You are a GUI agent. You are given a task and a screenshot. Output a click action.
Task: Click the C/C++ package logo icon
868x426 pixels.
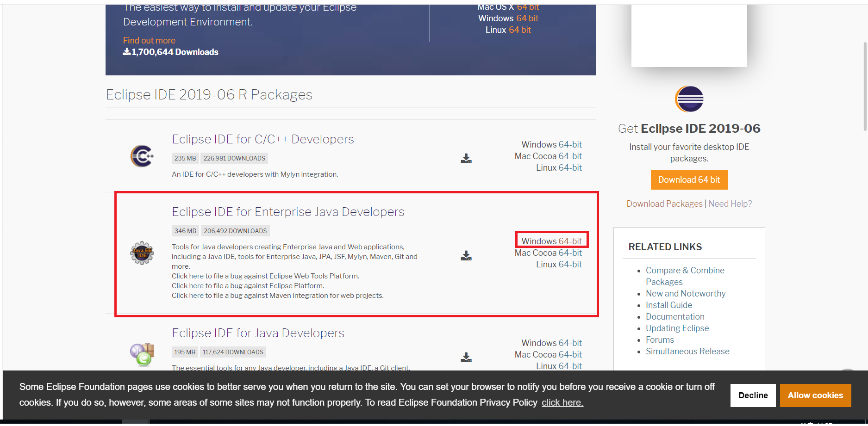pos(142,156)
